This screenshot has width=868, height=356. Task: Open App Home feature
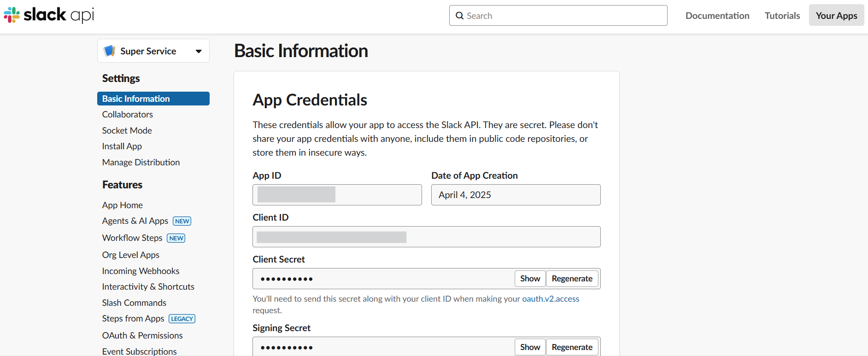click(x=123, y=205)
